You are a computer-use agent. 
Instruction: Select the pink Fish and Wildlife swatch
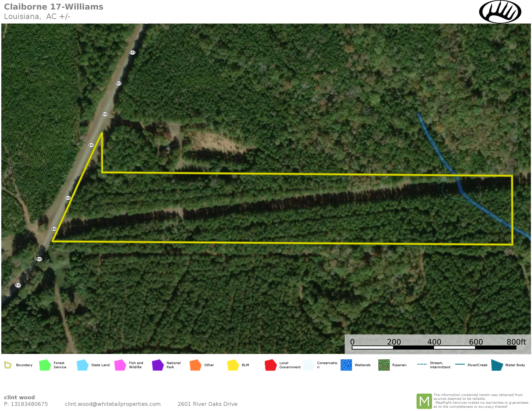(x=120, y=365)
